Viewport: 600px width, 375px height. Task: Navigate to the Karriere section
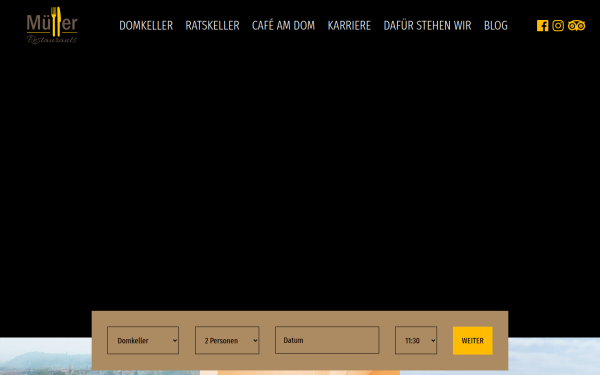point(349,26)
